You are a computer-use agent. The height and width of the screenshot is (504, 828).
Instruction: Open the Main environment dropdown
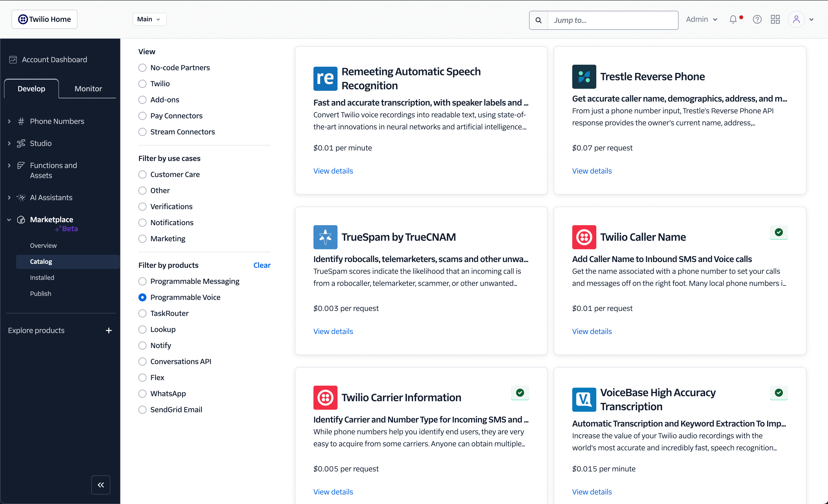click(149, 19)
